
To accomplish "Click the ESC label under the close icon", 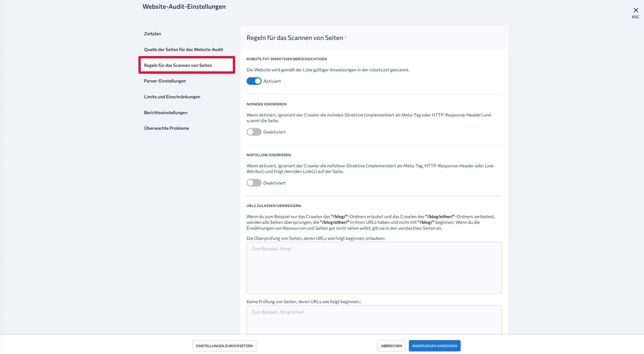I will point(635,17).
